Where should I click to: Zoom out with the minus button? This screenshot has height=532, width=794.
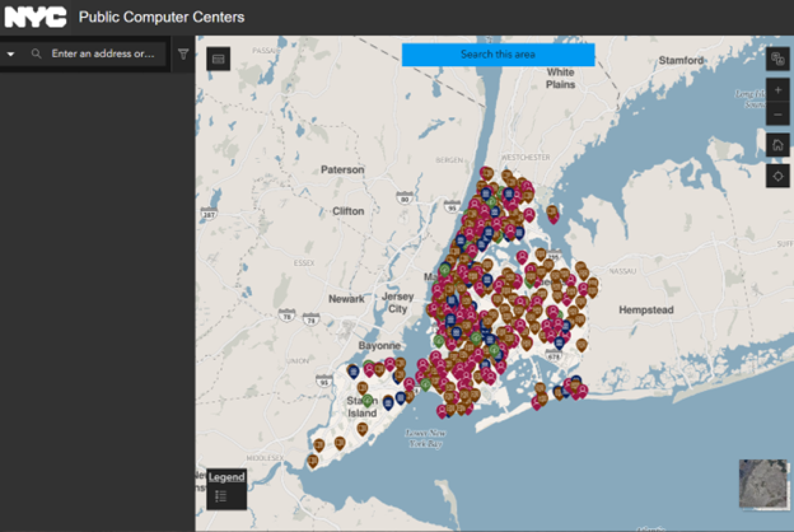pyautogui.click(x=777, y=114)
